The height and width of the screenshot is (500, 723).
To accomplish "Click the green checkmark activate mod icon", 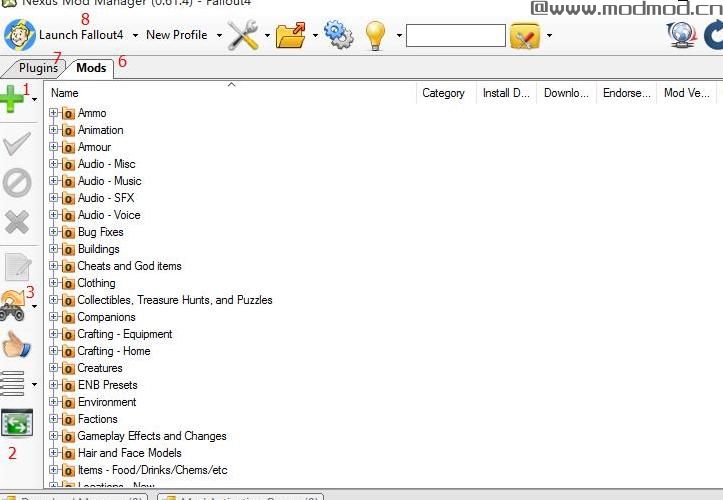I will [17, 144].
